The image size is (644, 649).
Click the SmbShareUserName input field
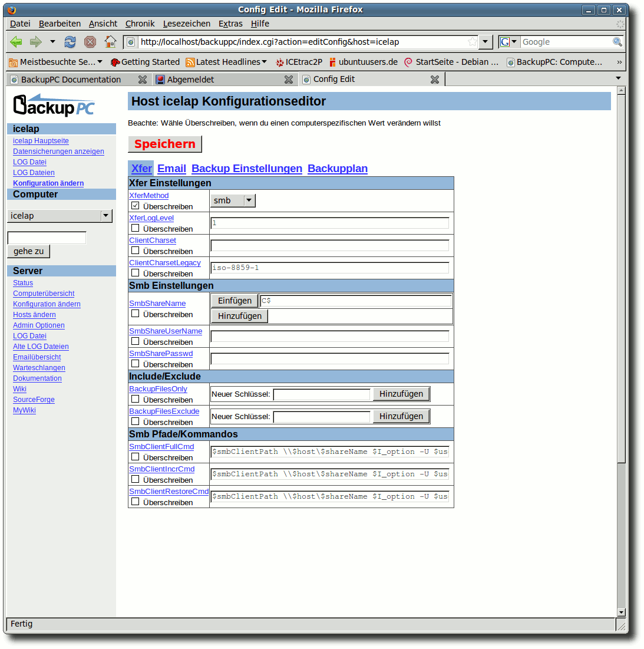330,336
